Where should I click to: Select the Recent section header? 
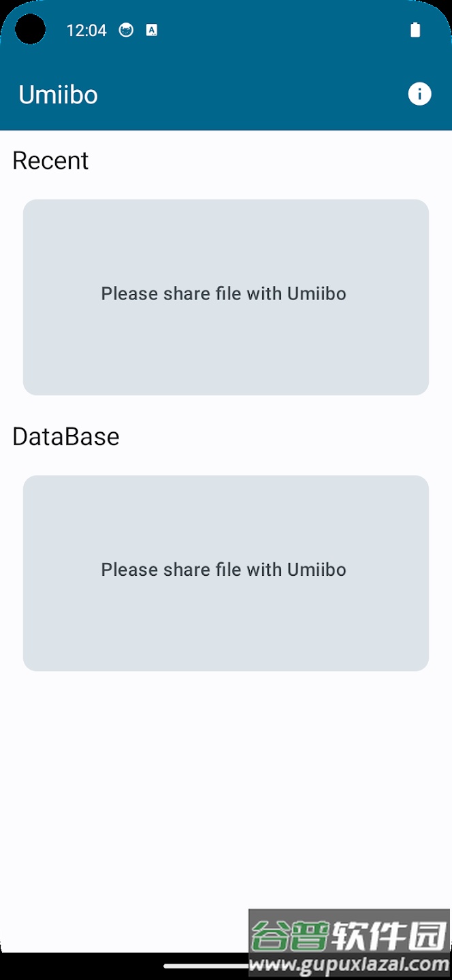pos(50,161)
